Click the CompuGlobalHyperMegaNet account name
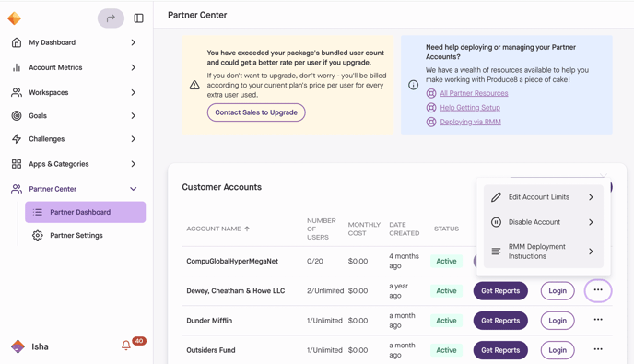 [x=232, y=262]
